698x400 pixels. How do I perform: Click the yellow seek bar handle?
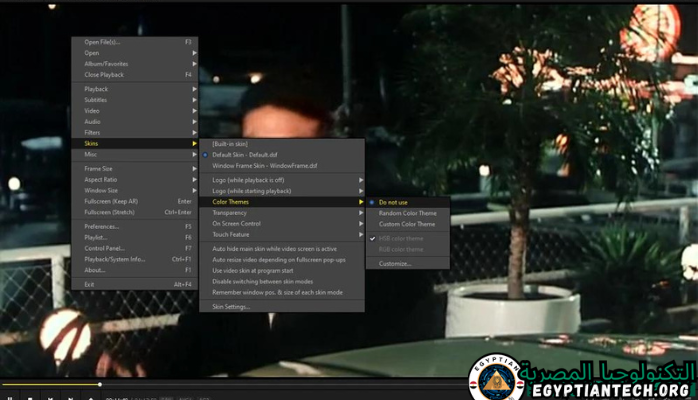click(100, 384)
